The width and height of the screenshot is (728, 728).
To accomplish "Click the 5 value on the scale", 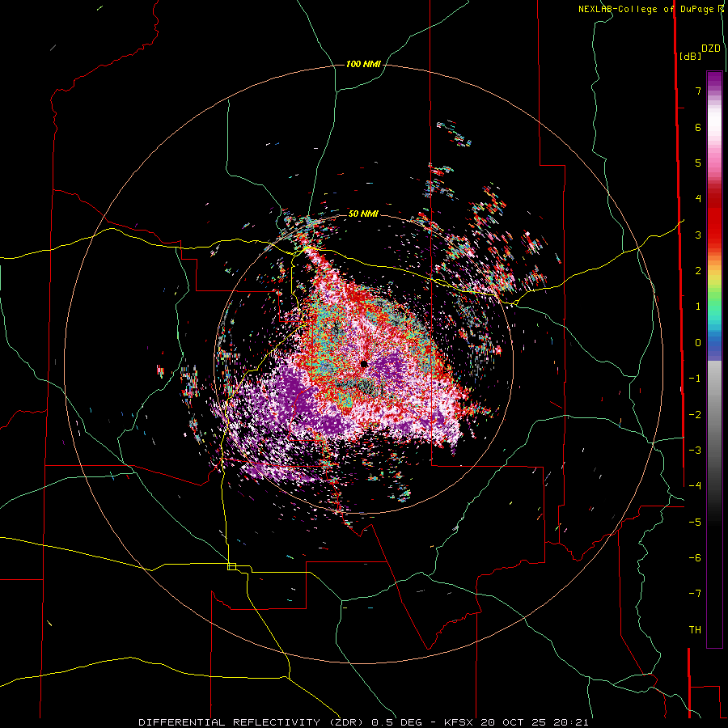I will coord(698,163).
